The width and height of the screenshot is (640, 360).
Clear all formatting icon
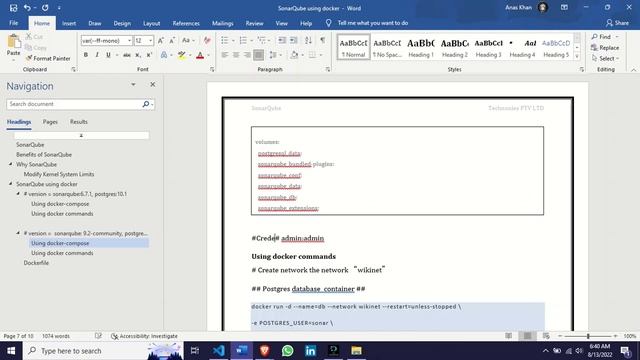(207, 40)
